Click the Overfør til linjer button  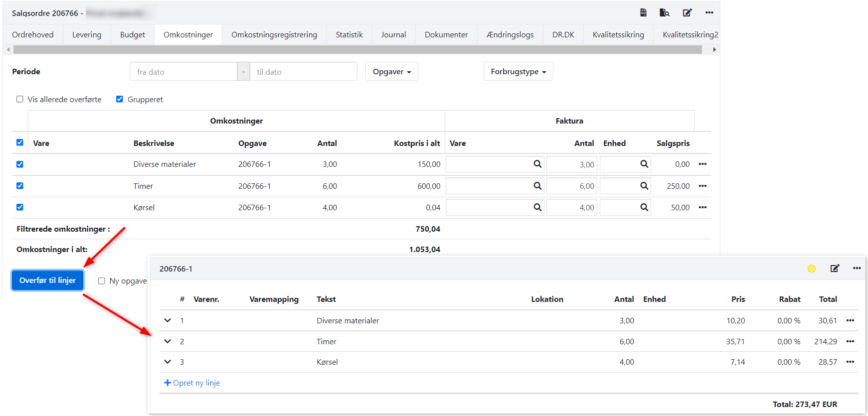click(48, 280)
